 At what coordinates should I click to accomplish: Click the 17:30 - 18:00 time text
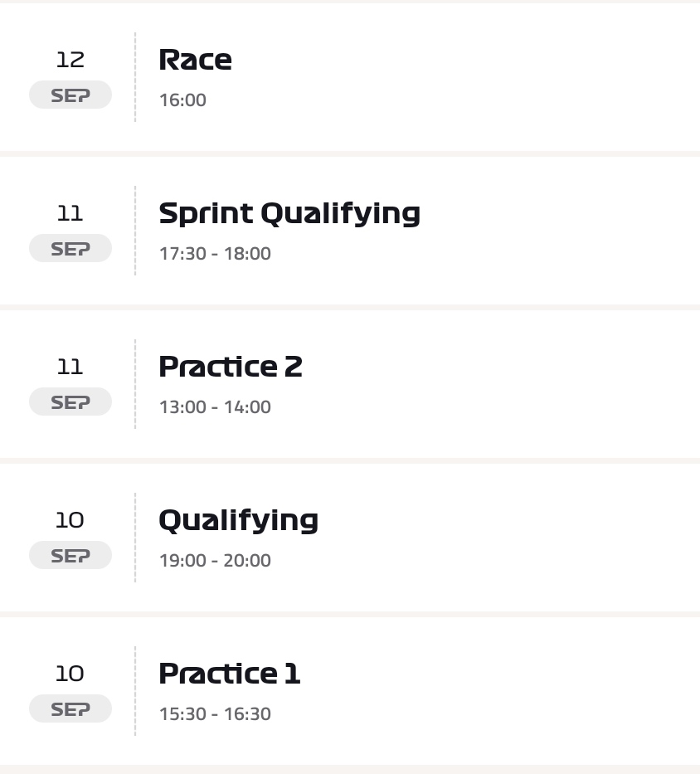pyautogui.click(x=215, y=254)
